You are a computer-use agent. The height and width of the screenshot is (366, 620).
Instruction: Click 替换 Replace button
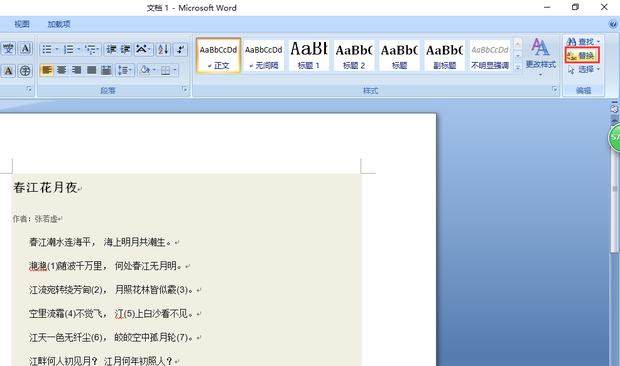582,55
